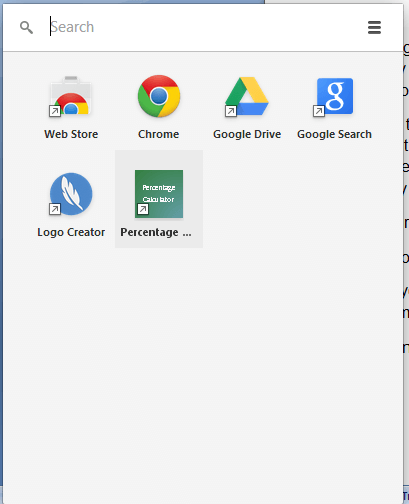Launch the Chrome browser icon
The height and width of the screenshot is (504, 409).
pyautogui.click(x=159, y=96)
